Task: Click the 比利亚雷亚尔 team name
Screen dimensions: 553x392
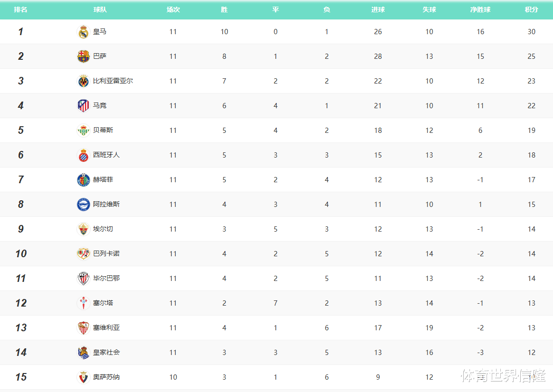Action: click(113, 81)
